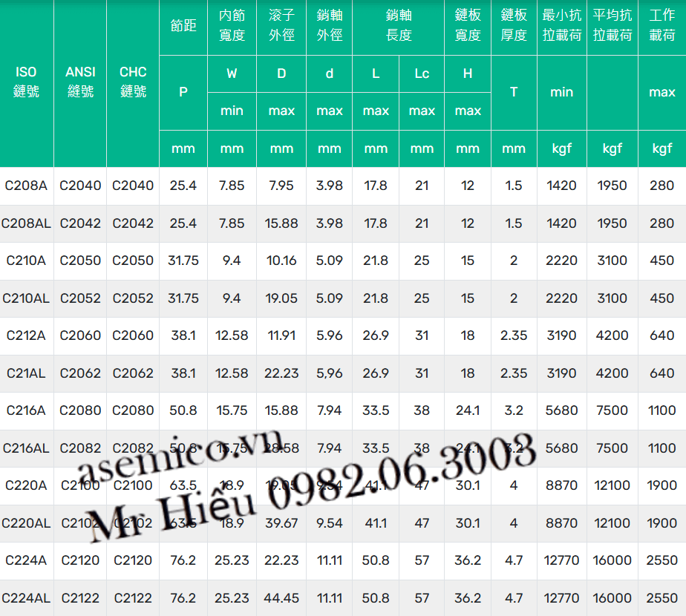Screen dimensions: 686x616
Task: Click the 39.67 cell in C220AL row
Action: coord(281,523)
